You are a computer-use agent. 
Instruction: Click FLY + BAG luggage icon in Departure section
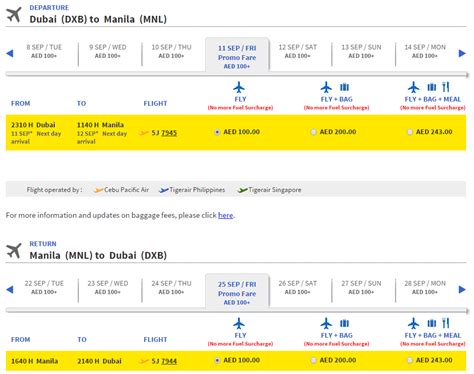click(x=344, y=87)
